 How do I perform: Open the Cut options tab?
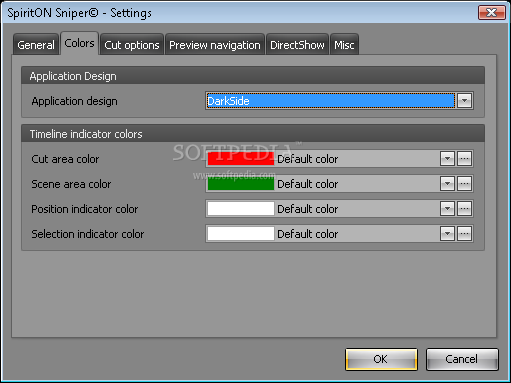[132, 45]
